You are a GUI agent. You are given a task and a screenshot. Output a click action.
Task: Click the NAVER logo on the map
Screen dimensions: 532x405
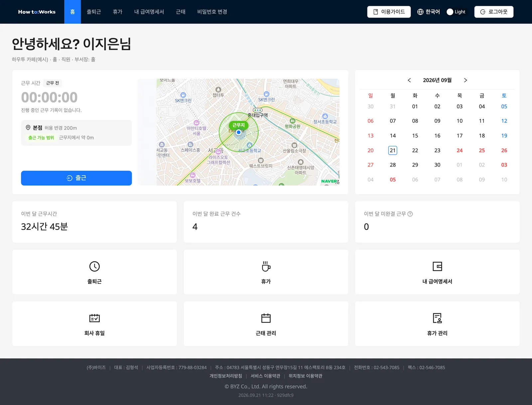tap(329, 181)
